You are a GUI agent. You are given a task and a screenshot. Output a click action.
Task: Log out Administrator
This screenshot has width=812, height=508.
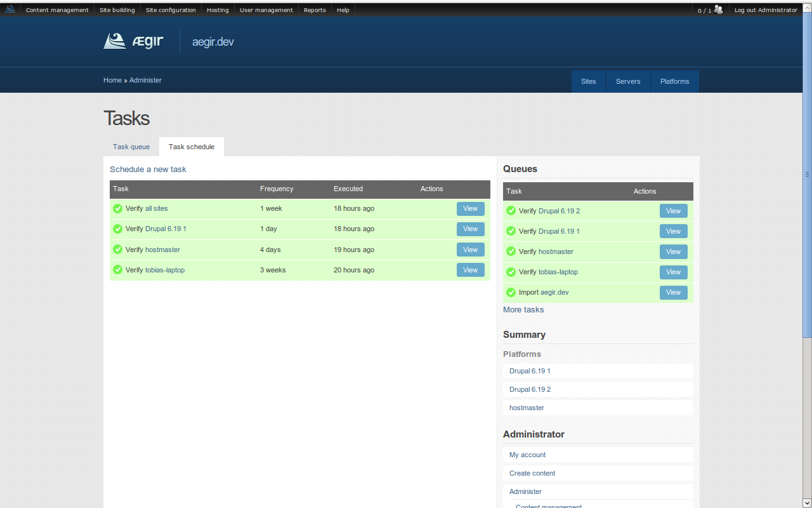click(x=766, y=10)
